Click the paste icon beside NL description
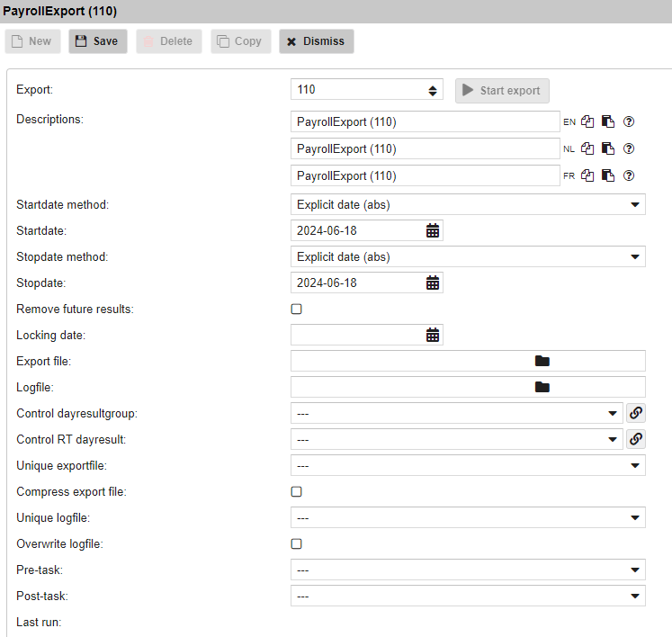 click(x=608, y=149)
